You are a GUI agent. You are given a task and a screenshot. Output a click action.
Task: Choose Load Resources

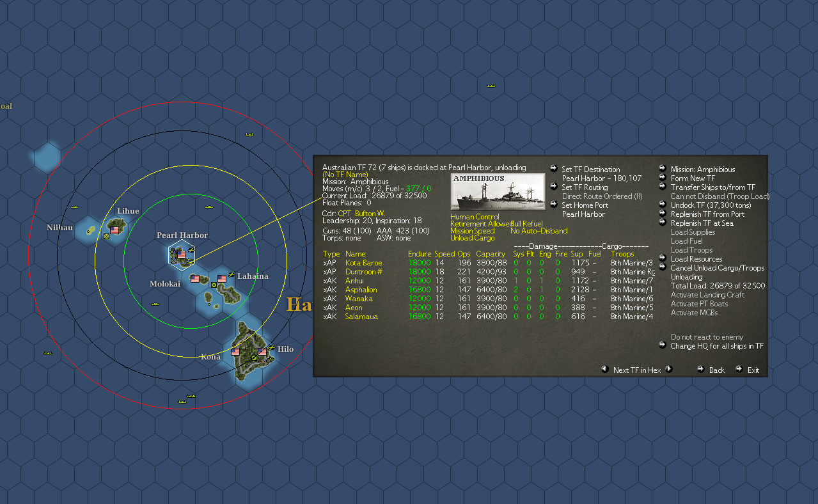pyautogui.click(x=696, y=259)
